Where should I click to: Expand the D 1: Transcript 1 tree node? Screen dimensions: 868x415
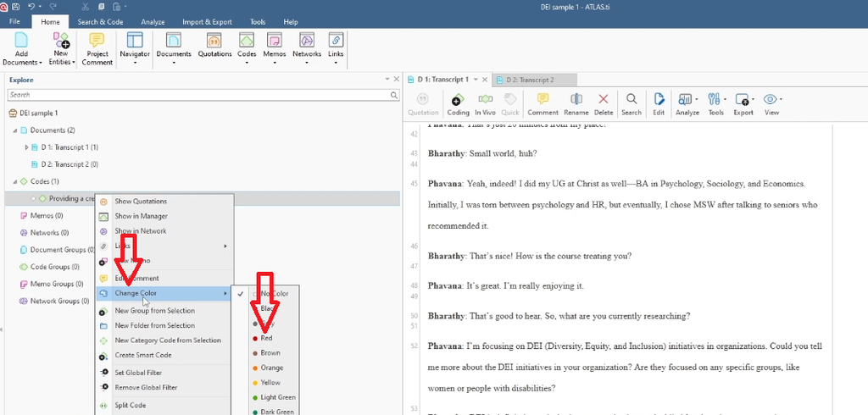(26, 147)
